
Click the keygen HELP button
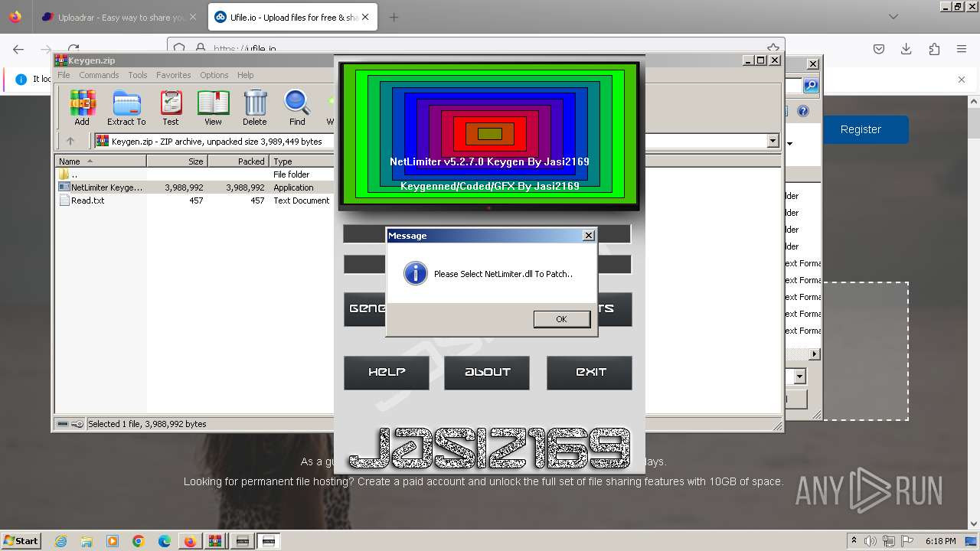387,373
